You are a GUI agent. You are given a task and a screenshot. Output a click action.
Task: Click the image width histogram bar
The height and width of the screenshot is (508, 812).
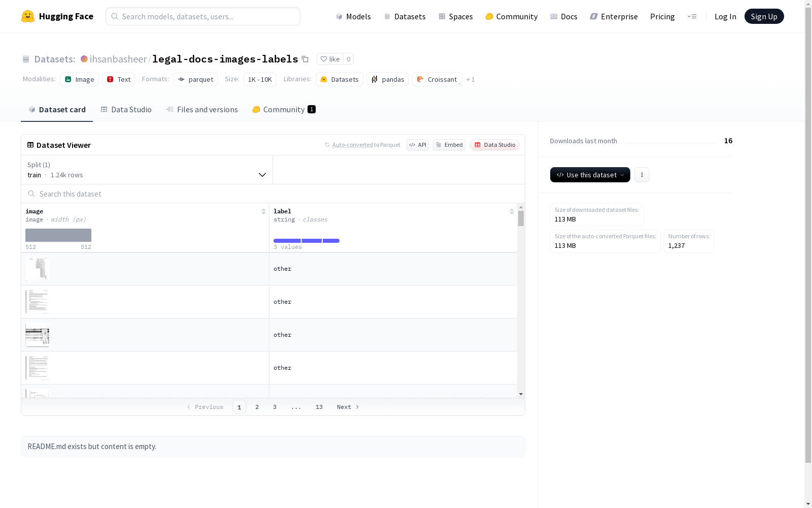pos(58,235)
